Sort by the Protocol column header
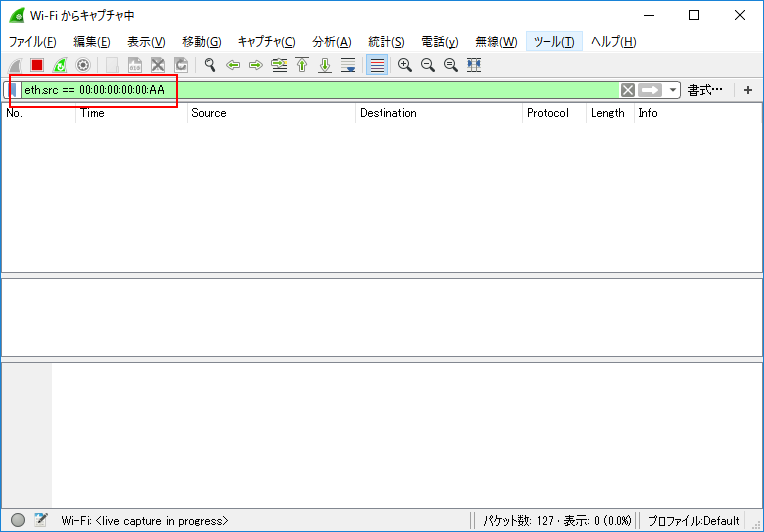This screenshot has width=764, height=532. pos(554,113)
